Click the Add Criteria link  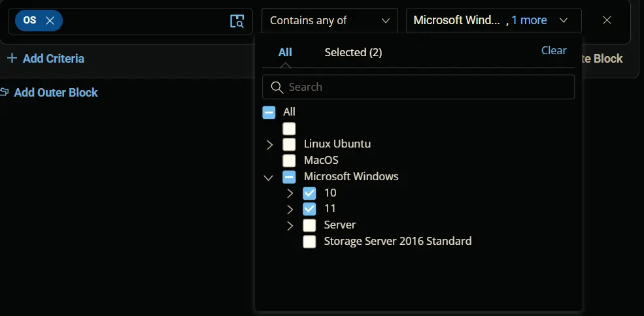[54, 59]
